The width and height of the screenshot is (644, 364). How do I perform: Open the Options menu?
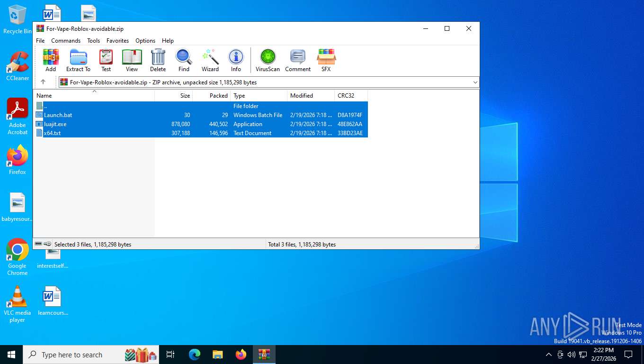pyautogui.click(x=145, y=41)
